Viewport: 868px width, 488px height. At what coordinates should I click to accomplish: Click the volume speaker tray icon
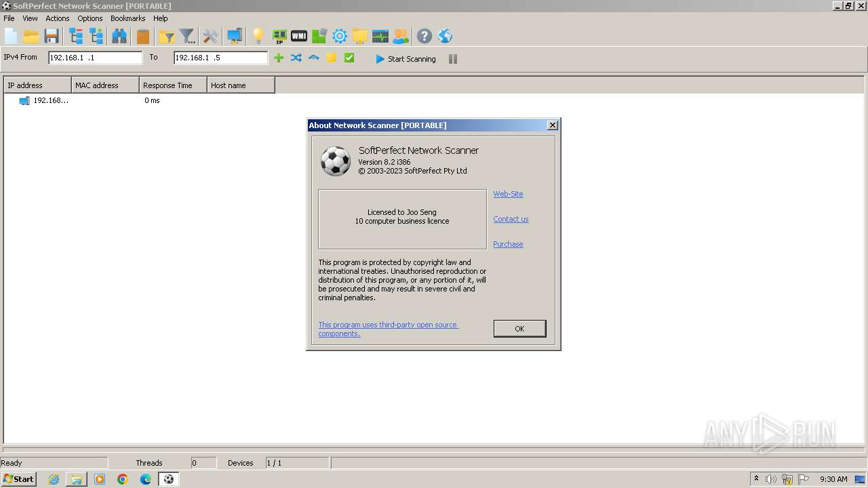(771, 479)
